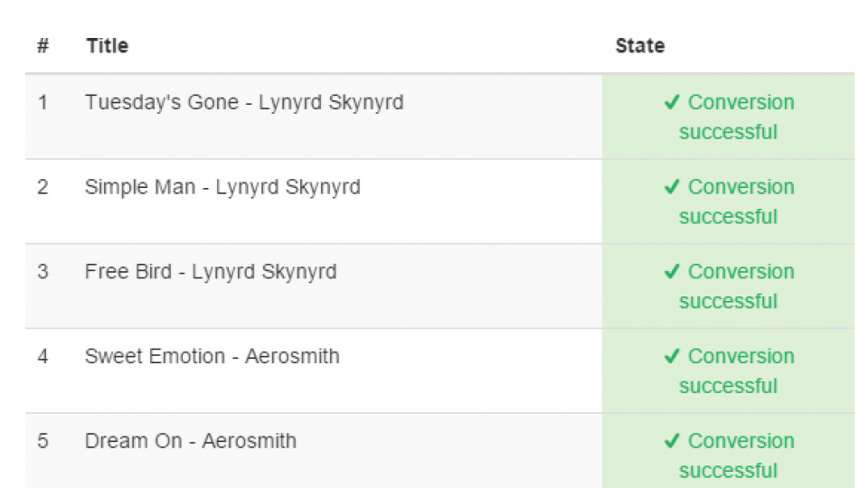Click the checkmark icon for Tuesday's Gone
The width and height of the screenshot is (868, 488).
672,102
